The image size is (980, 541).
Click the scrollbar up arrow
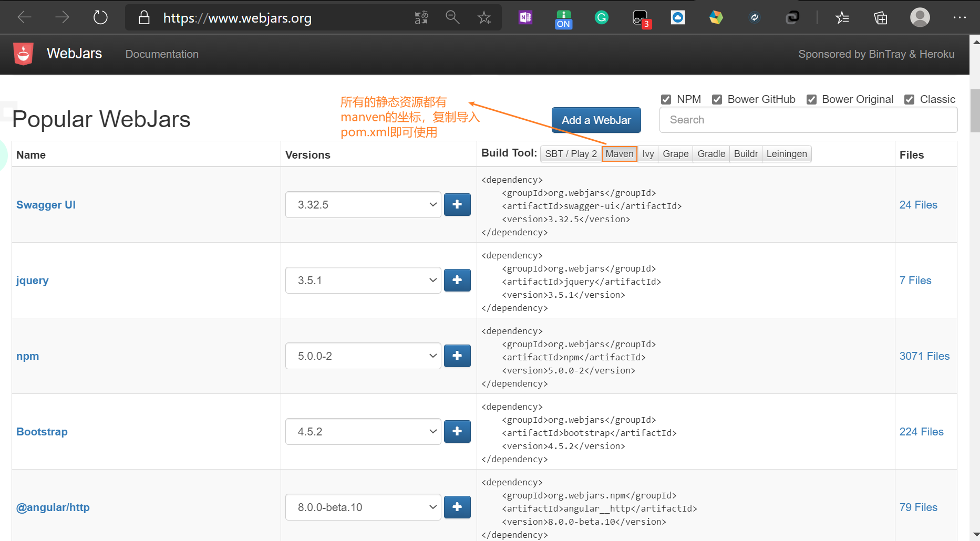[x=976, y=41]
